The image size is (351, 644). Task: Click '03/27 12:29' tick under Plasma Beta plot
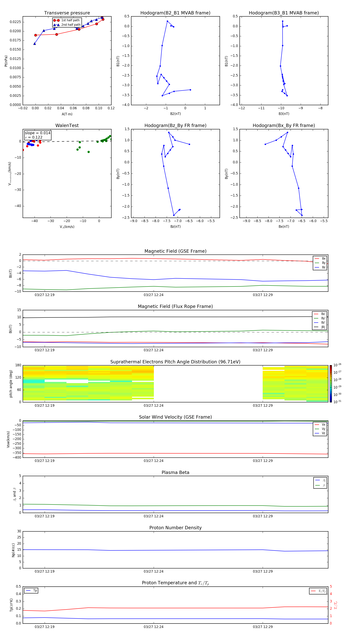[262, 516]
